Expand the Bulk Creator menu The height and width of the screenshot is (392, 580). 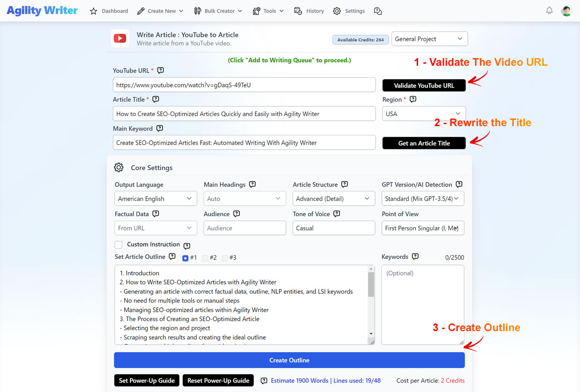pos(219,11)
